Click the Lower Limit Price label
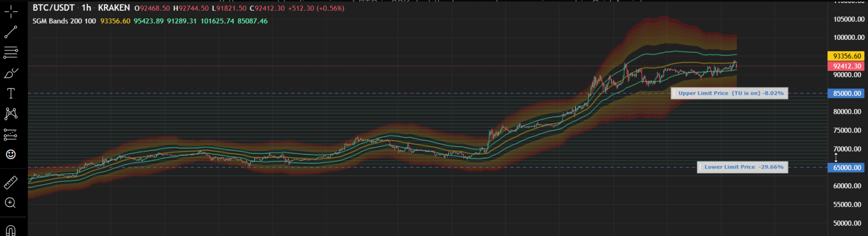 [x=742, y=167]
